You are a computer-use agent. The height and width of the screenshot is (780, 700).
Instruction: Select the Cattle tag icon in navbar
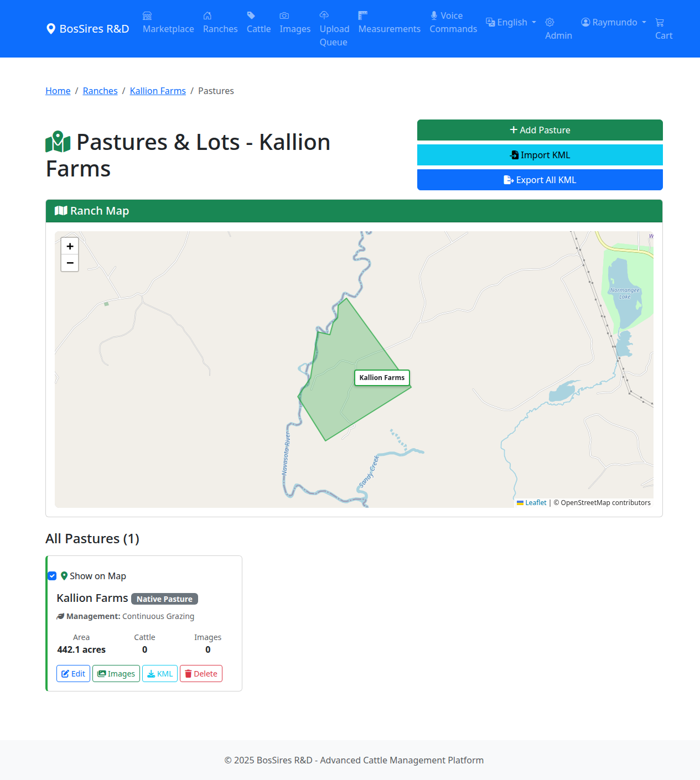coord(251,16)
